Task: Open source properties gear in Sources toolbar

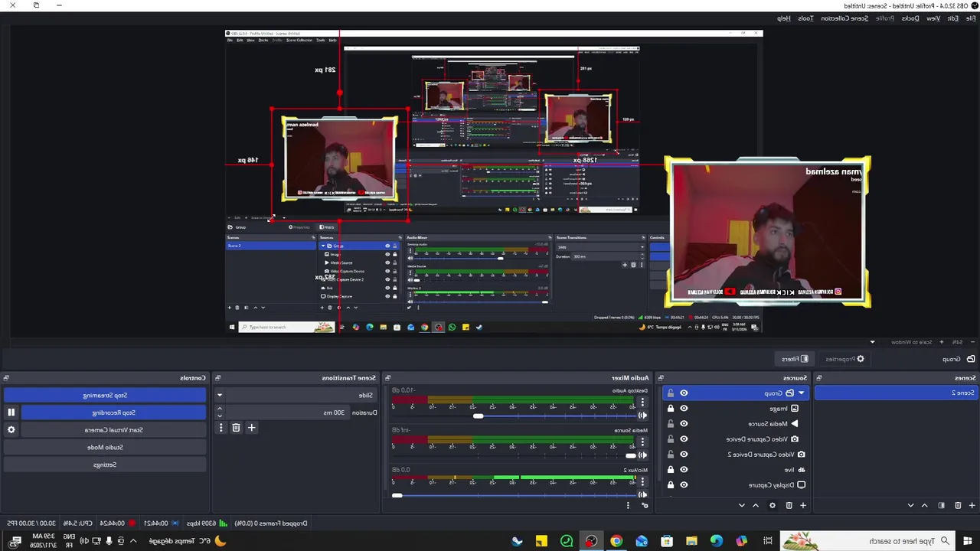Action: click(x=772, y=505)
